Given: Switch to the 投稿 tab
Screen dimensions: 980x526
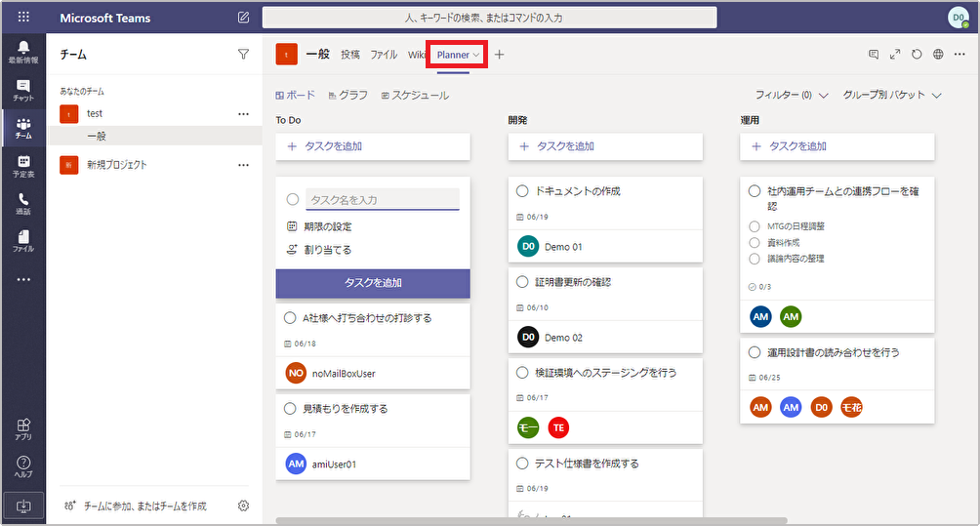Looking at the screenshot, I should pyautogui.click(x=350, y=55).
